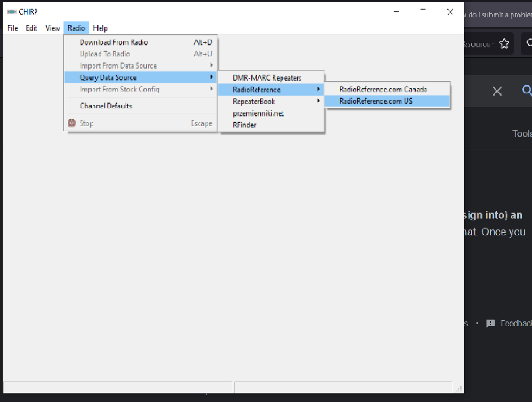
Task: Click the Tools option in browser
Action: pos(522,133)
